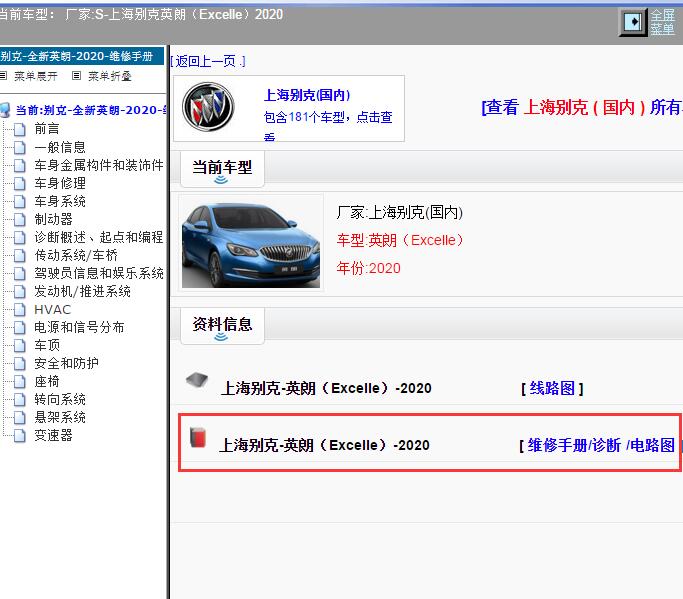Image resolution: width=683 pixels, height=599 pixels.
Task: Click the 菜单展开 text link
Action: 36,76
